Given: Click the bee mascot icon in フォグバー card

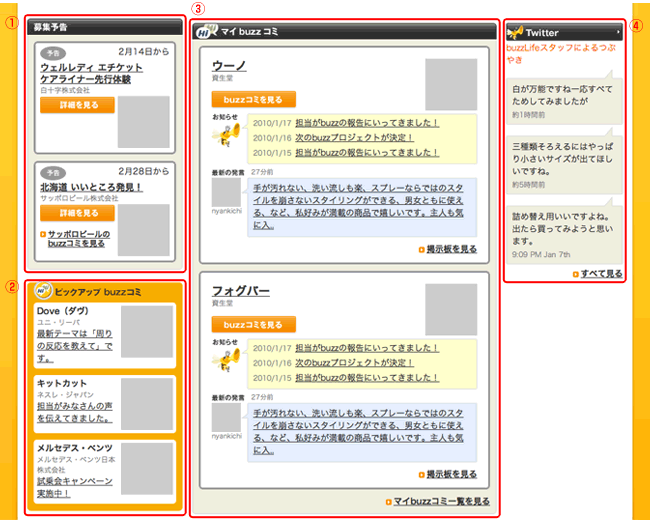Looking at the screenshot, I should 226,360.
